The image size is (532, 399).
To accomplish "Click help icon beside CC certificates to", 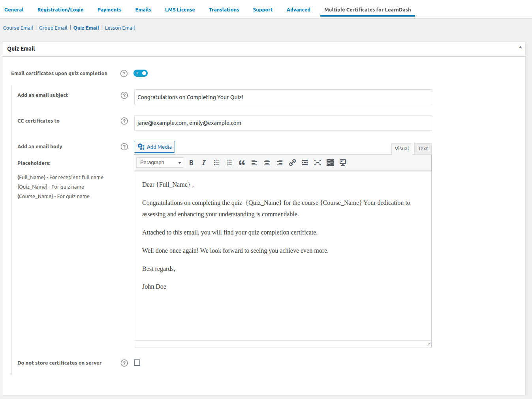I will pos(124,121).
